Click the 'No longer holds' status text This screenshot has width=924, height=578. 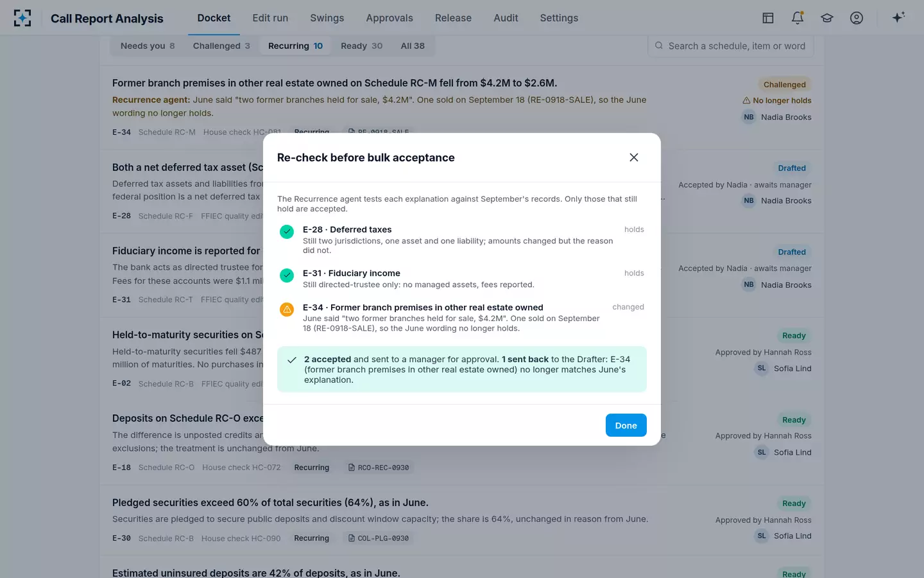coord(782,100)
